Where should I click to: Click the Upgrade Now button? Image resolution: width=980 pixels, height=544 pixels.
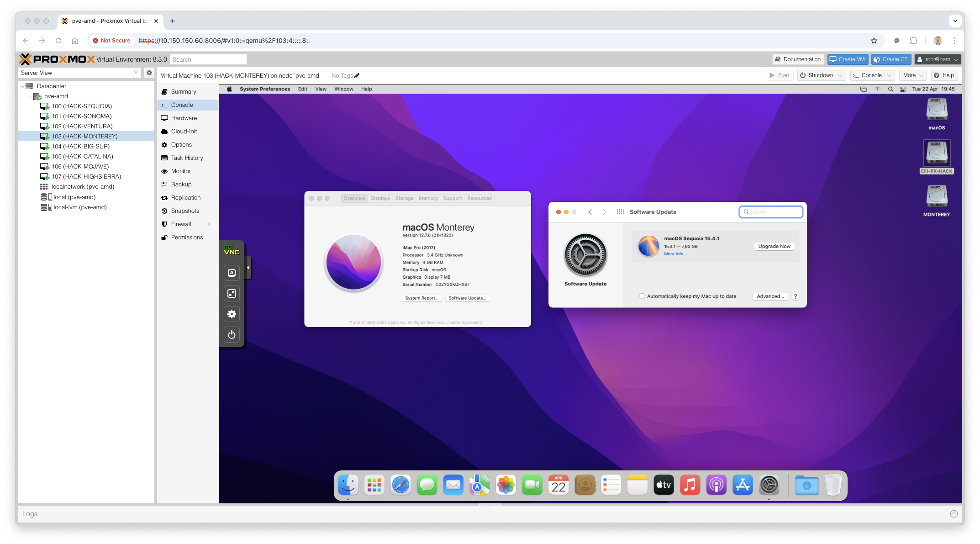click(x=774, y=246)
